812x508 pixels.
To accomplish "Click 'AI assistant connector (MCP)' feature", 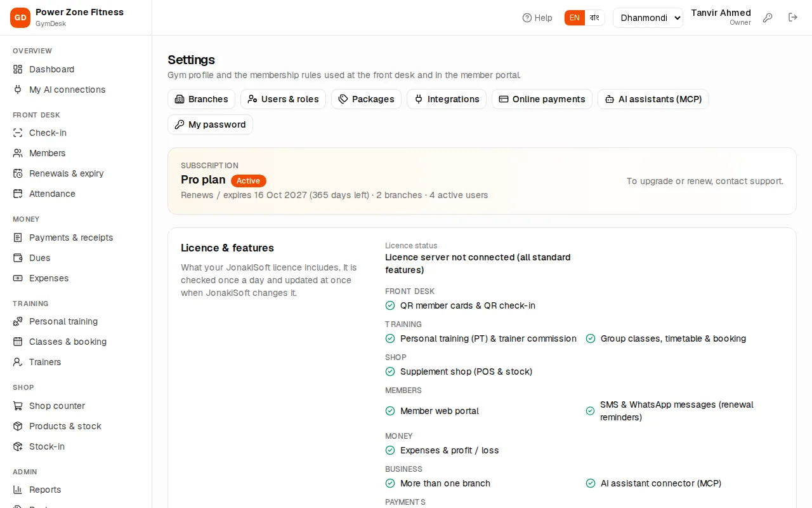I will click(661, 483).
